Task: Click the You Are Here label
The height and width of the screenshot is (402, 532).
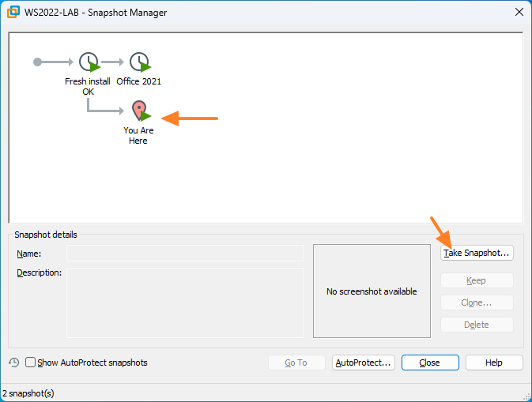Action: point(138,136)
